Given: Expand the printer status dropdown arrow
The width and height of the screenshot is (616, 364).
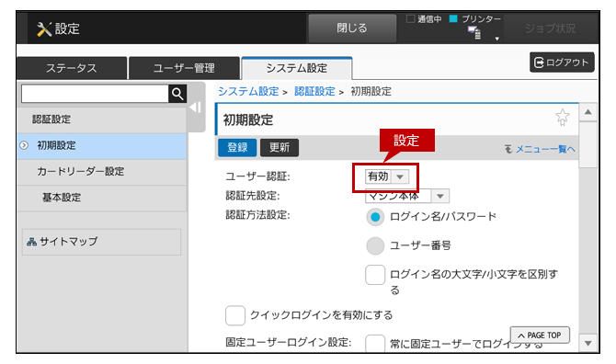Looking at the screenshot, I should [497, 39].
